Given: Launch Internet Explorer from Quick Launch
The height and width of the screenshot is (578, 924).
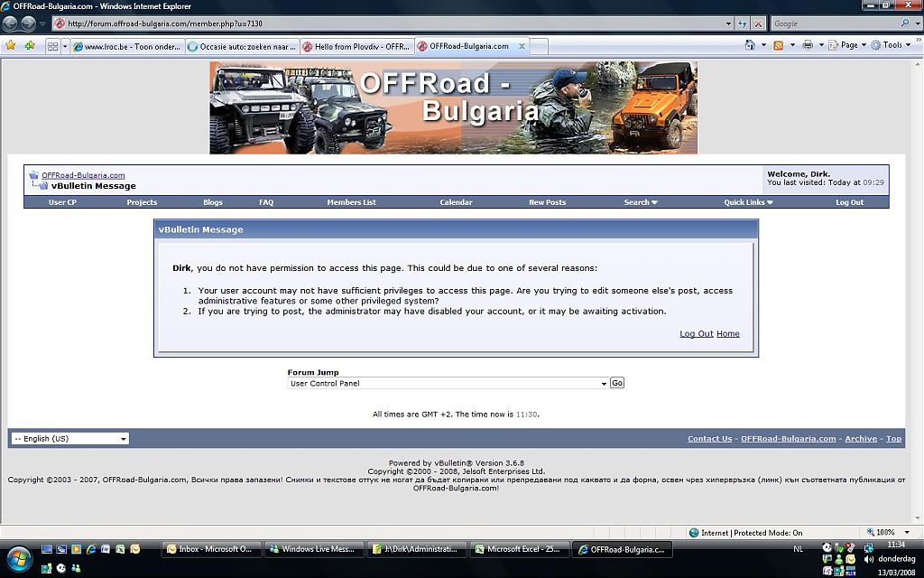Looking at the screenshot, I should 91,549.
